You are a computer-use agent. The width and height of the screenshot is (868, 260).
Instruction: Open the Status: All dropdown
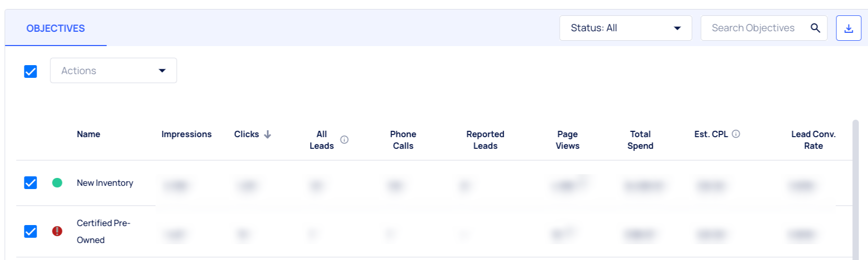626,28
